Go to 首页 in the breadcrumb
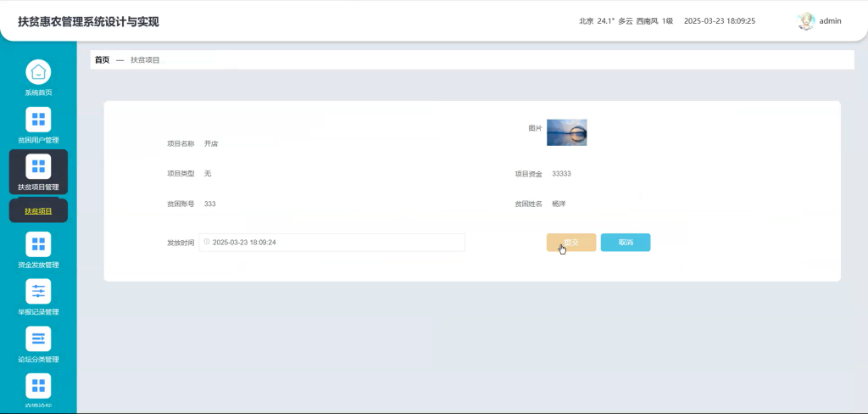Screen dimensions: 868x414 pos(102,60)
